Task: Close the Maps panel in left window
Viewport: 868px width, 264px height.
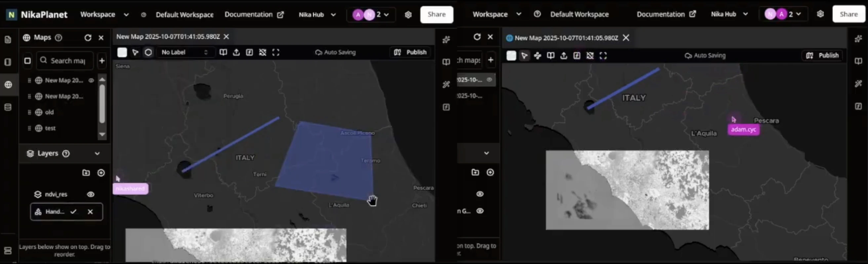Action: (x=101, y=37)
